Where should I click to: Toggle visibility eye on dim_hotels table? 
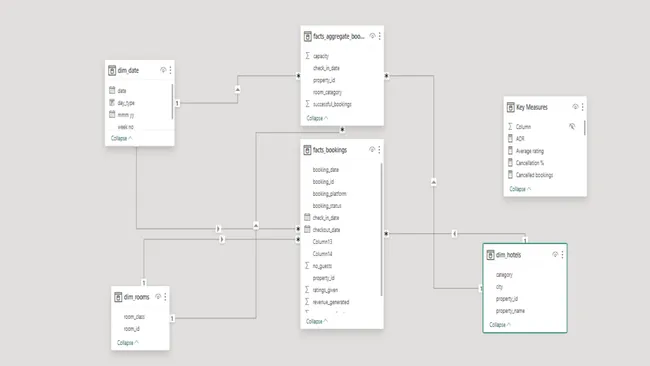(555, 255)
